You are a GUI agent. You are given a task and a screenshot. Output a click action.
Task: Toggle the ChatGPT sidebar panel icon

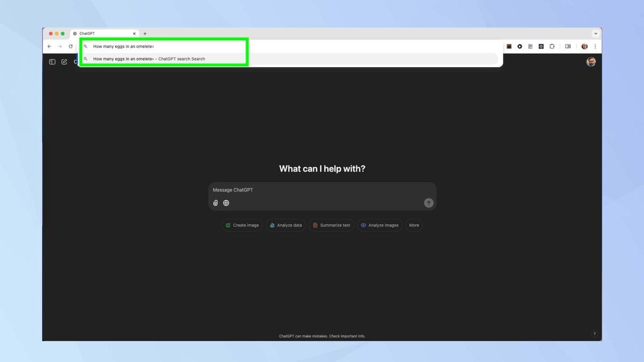point(52,62)
